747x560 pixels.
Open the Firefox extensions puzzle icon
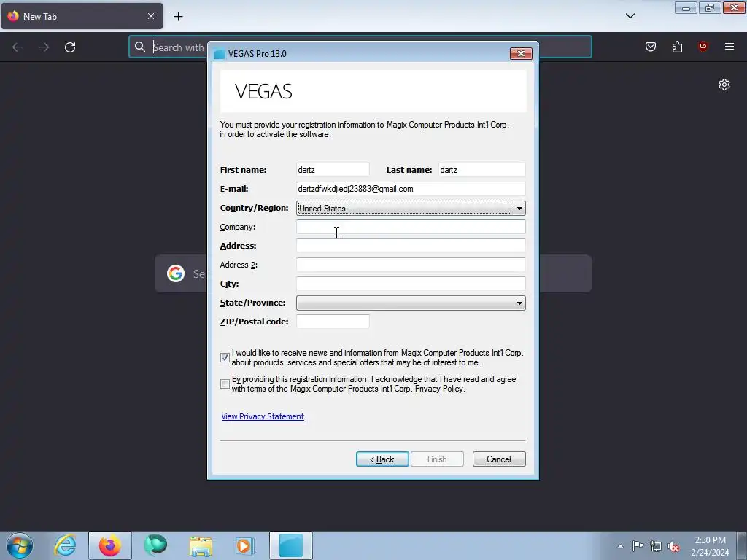(677, 47)
